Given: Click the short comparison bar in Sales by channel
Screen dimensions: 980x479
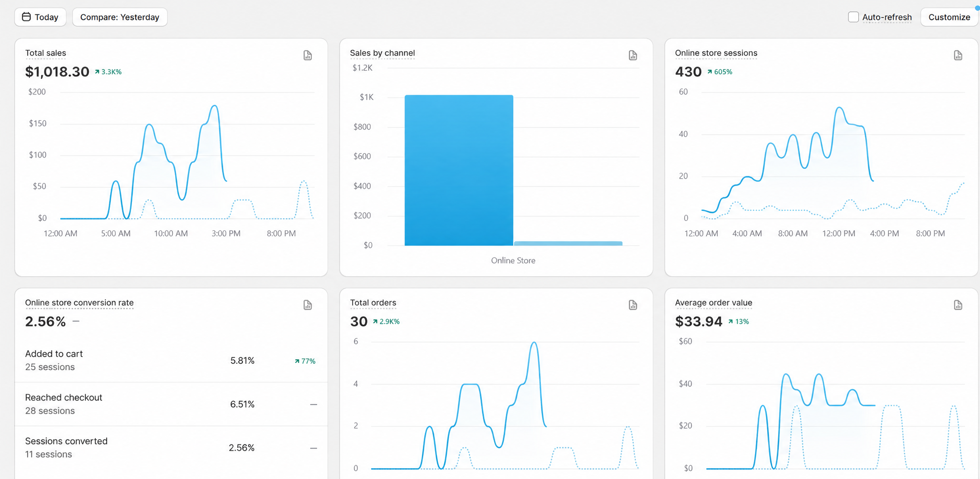Looking at the screenshot, I should pos(568,244).
